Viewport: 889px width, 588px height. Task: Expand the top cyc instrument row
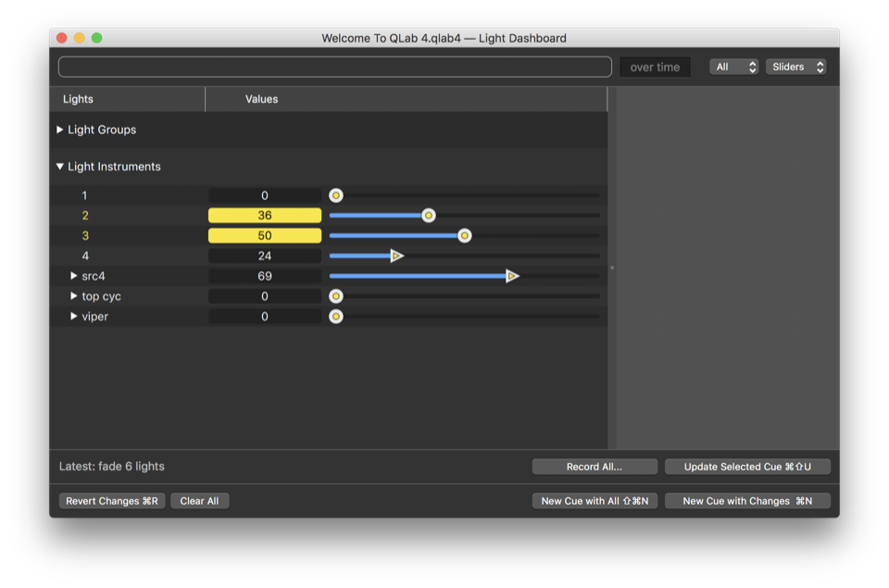tap(74, 296)
